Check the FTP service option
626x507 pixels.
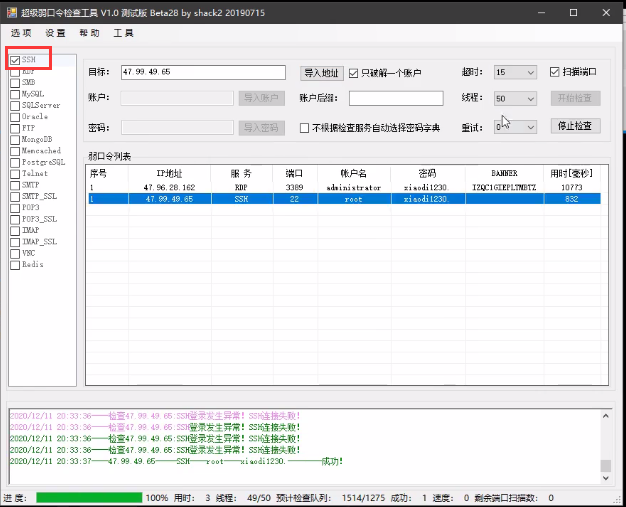point(15,128)
